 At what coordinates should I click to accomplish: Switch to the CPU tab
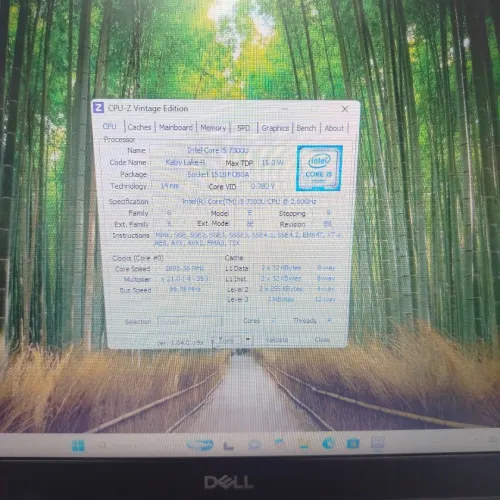(110, 126)
